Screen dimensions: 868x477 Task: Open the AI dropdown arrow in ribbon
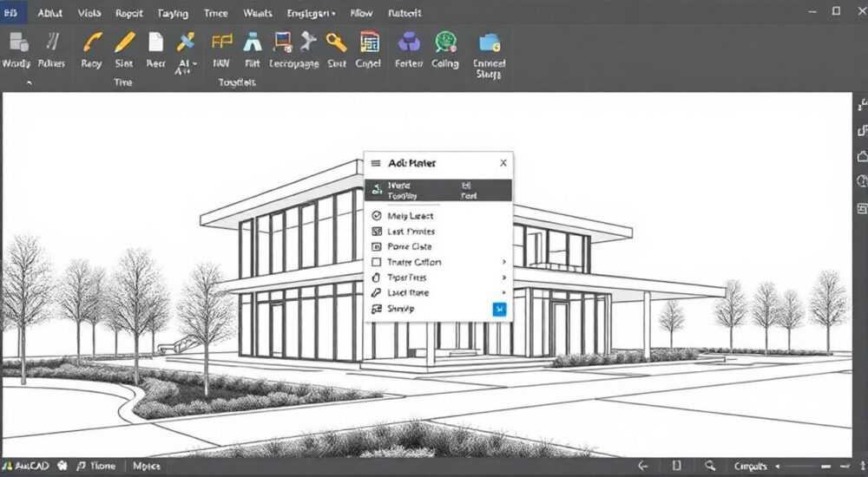point(194,64)
